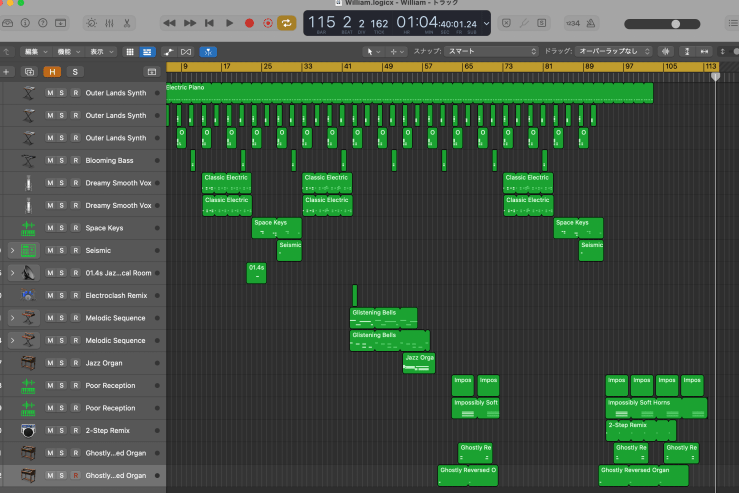Click the orange H hide-tracks button

click(x=51, y=72)
